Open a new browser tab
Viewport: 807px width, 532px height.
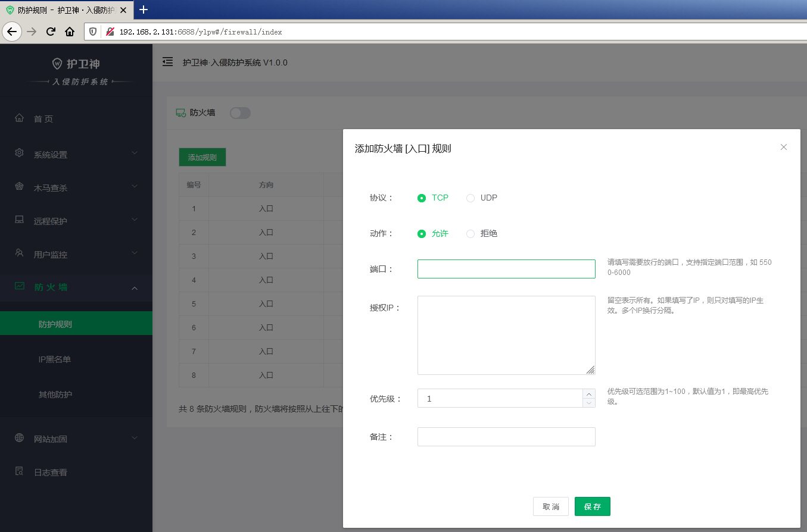[x=143, y=10]
